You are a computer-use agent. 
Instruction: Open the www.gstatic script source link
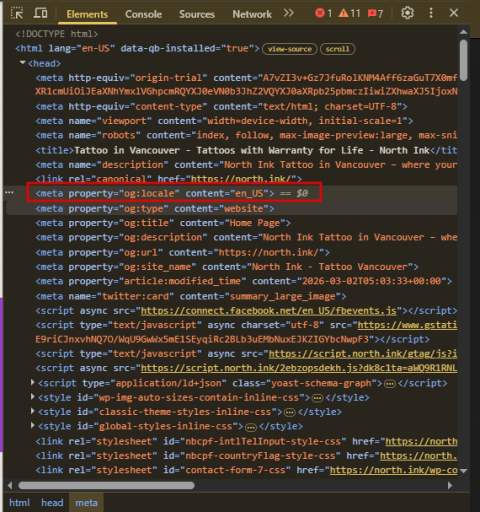pyautogui.click(x=407, y=325)
